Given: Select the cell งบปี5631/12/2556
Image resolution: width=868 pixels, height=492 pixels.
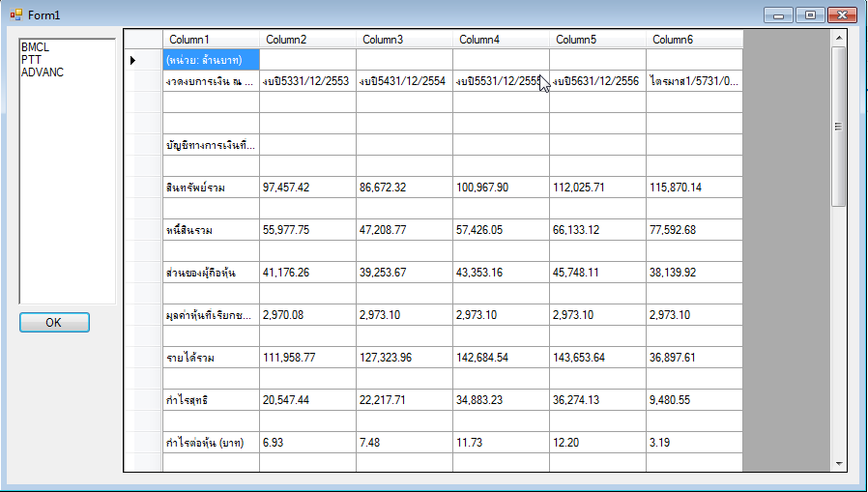Looking at the screenshot, I should click(598, 81).
